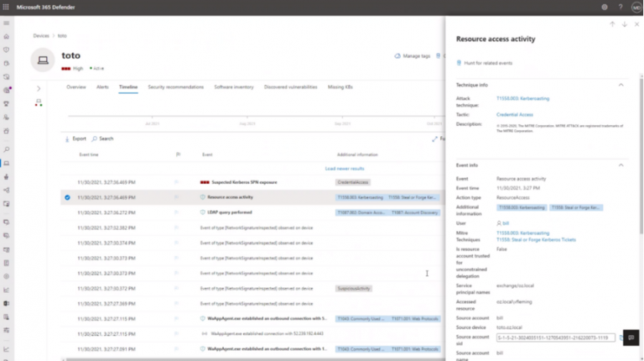Viewport: 644px width, 361px height.
Task: Click Load newer results link
Action: coord(345,168)
